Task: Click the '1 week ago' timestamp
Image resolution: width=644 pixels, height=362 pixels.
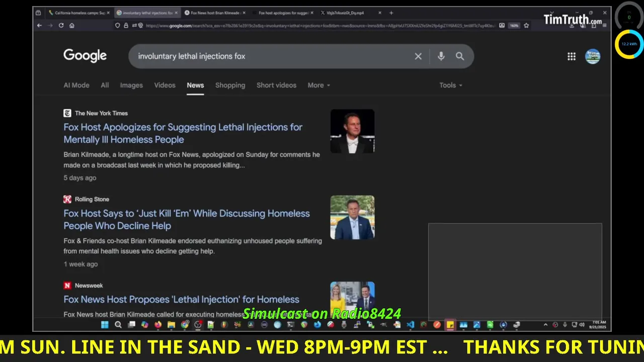Action: click(80, 264)
